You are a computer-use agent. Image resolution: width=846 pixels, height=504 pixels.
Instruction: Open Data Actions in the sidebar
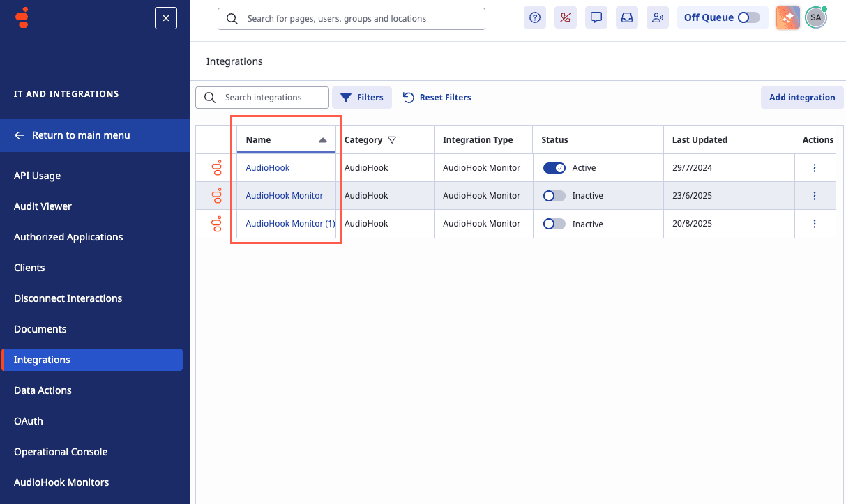43,390
